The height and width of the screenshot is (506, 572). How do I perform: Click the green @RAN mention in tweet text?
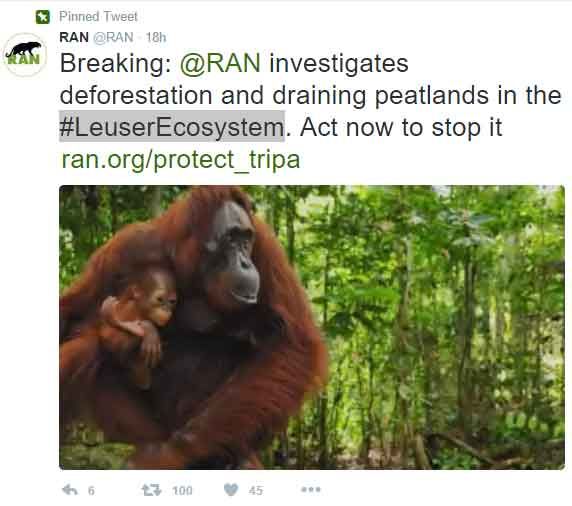[x=220, y=63]
